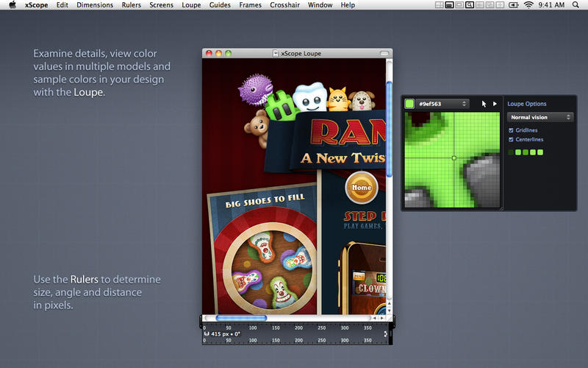Viewport: 588px width, 368px height.
Task: Click the play triangle icon in Loupe panel
Action: pos(495,104)
